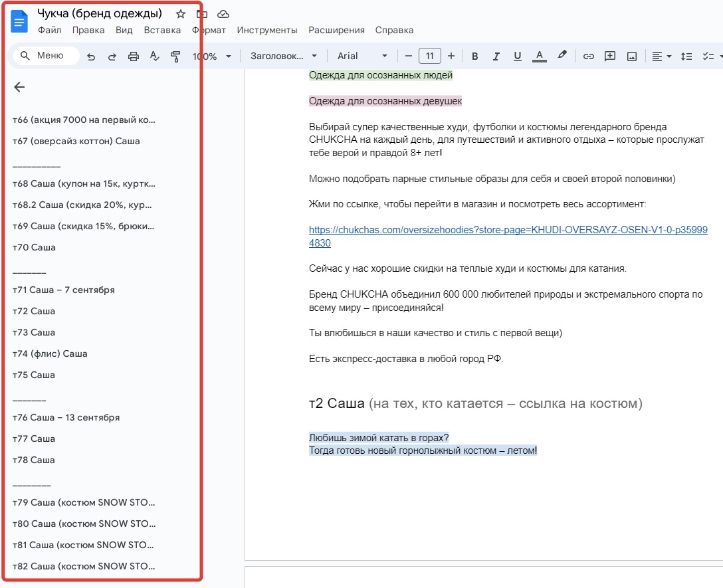Select outline item т77 Саша
The width and height of the screenshot is (723, 588).
[x=34, y=439]
